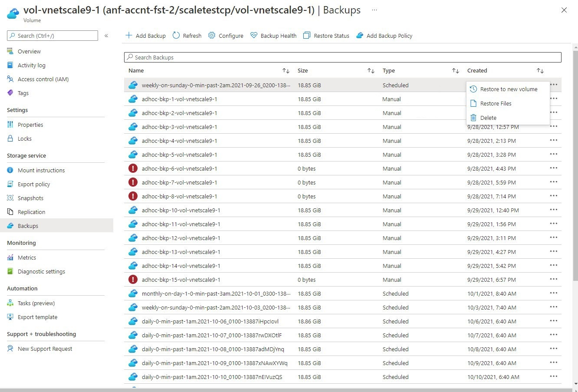Click the Refresh icon in toolbar
This screenshot has height=392, width=578.
(x=176, y=36)
